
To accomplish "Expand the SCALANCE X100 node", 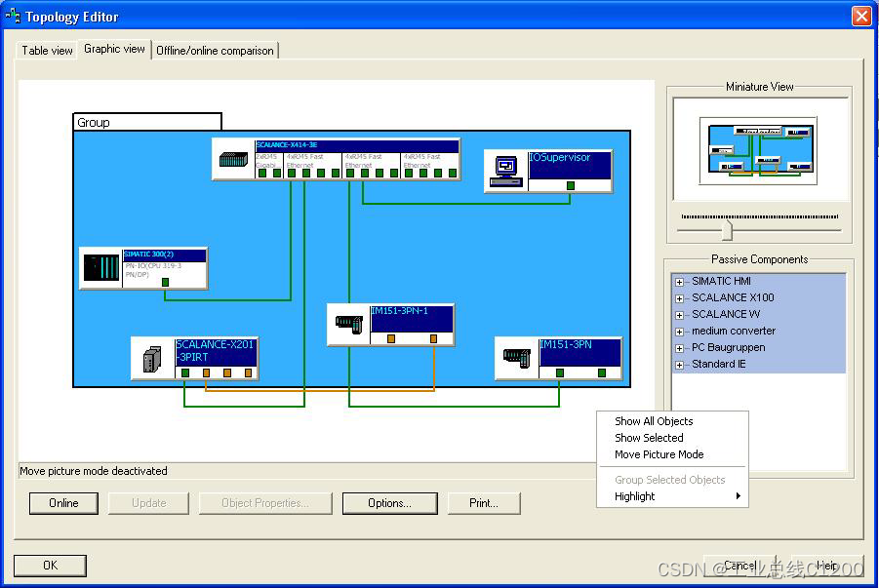I will coord(679,298).
